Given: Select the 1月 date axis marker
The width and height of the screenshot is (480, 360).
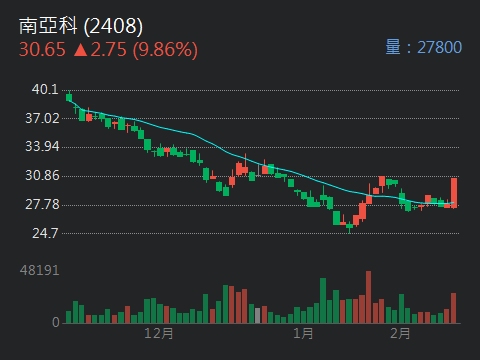Looking at the screenshot, I should pyautogui.click(x=303, y=333).
